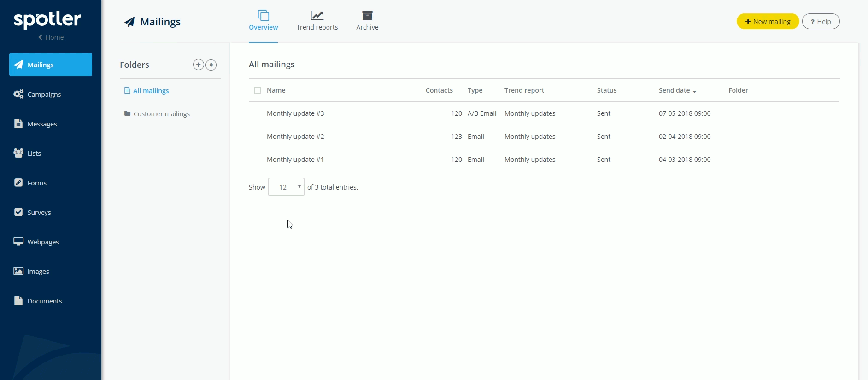This screenshot has height=380, width=868.
Task: Open Forms in the sidebar
Action: tap(51, 183)
